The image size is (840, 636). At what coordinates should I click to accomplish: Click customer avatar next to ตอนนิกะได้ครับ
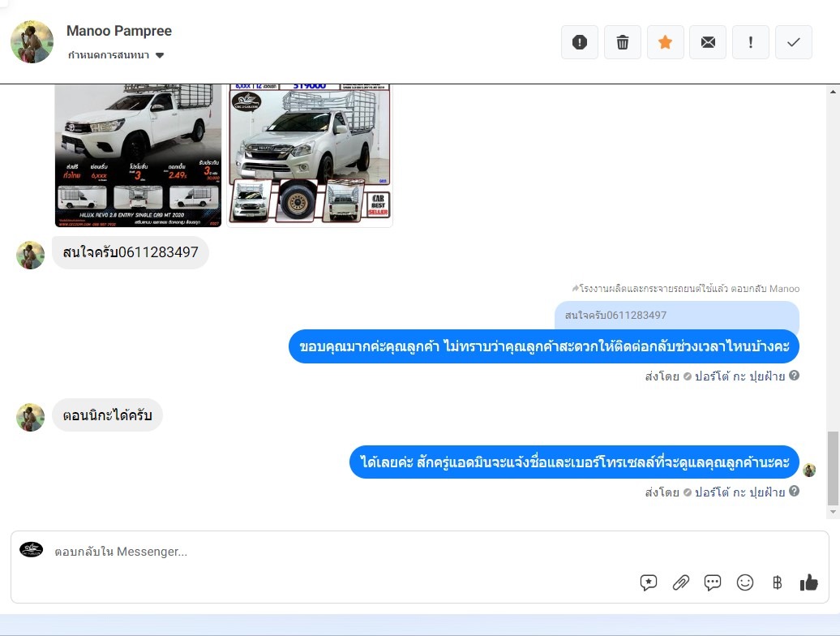[31, 418]
